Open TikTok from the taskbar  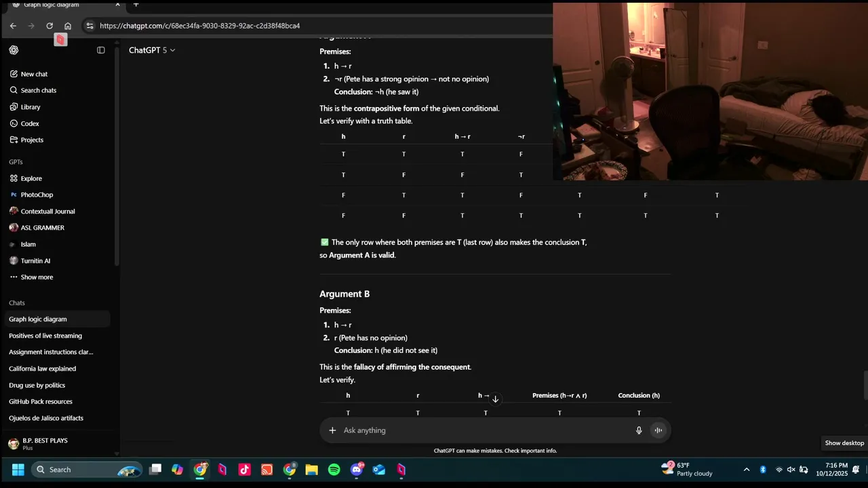click(245, 469)
